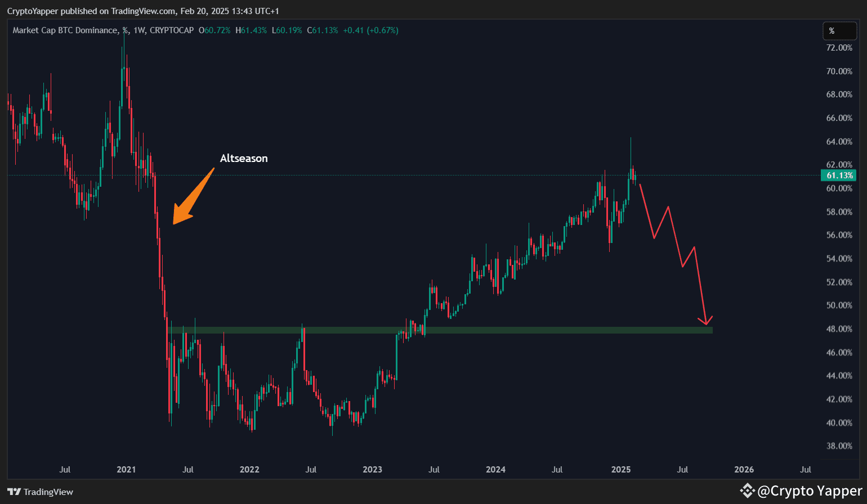This screenshot has height=504, width=867.
Task: Click the 2023 label on the time axis
Action: click(x=372, y=469)
